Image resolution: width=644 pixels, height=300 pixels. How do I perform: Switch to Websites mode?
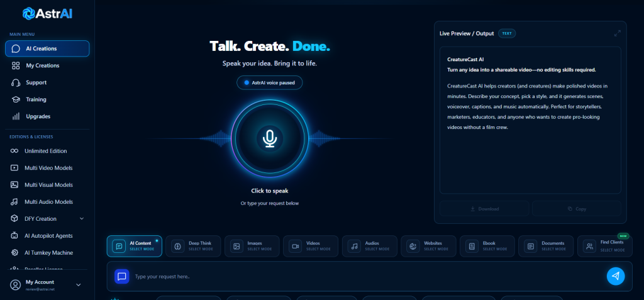428,246
